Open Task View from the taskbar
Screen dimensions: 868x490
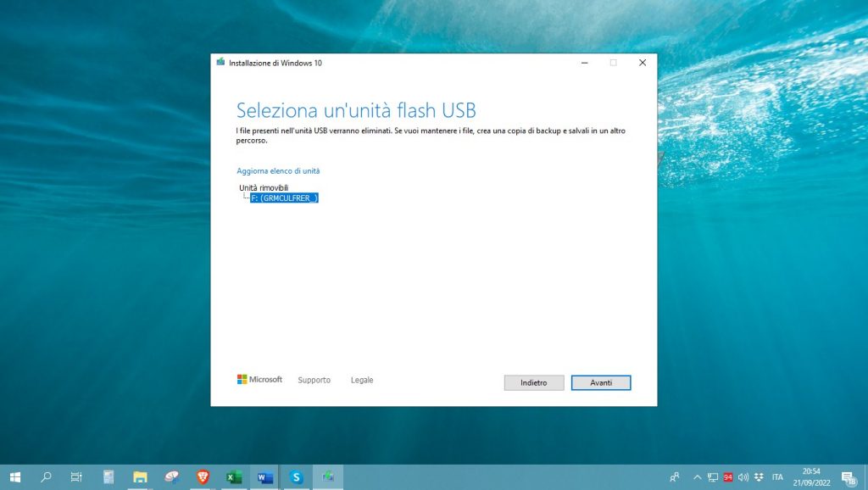click(x=76, y=477)
